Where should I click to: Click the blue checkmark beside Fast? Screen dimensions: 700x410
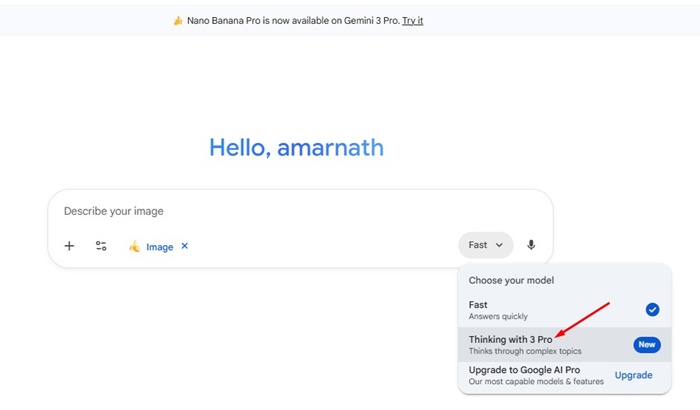[652, 310]
